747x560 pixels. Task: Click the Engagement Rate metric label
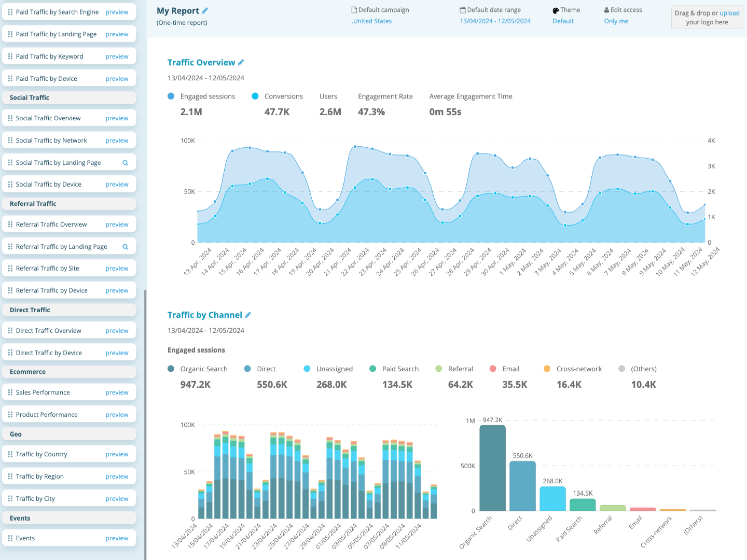tap(385, 96)
